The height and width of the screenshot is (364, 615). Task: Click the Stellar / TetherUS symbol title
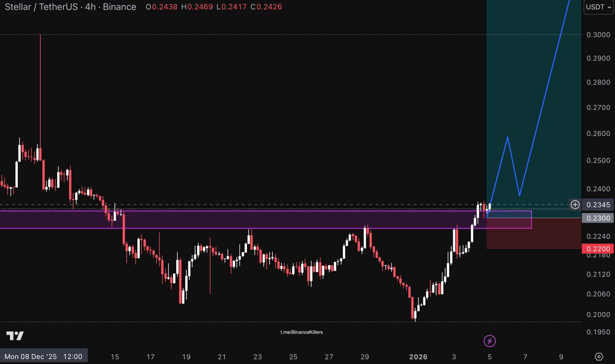click(71, 7)
